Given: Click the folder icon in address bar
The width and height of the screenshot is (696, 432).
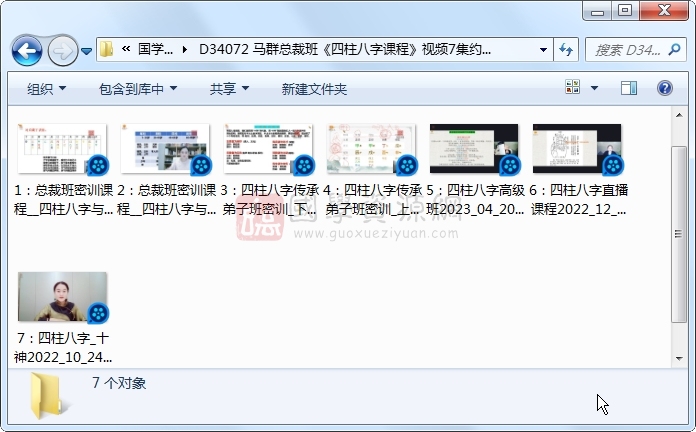Looking at the screenshot, I should tap(107, 49).
